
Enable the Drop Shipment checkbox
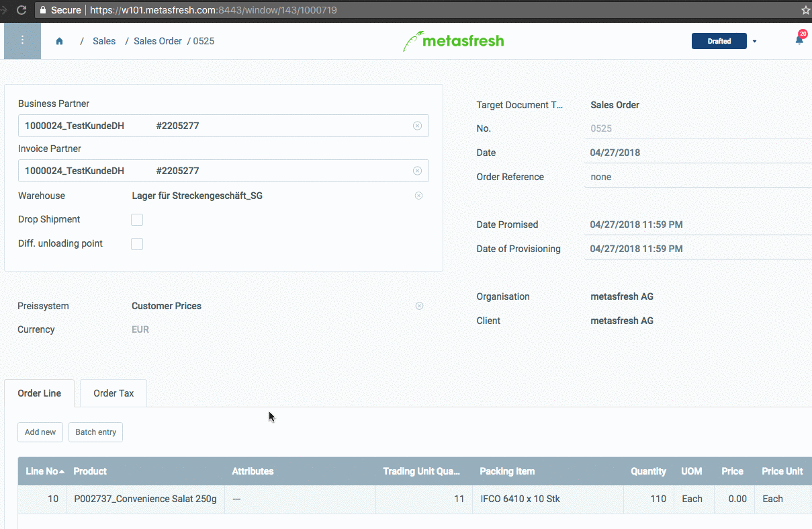[137, 219]
